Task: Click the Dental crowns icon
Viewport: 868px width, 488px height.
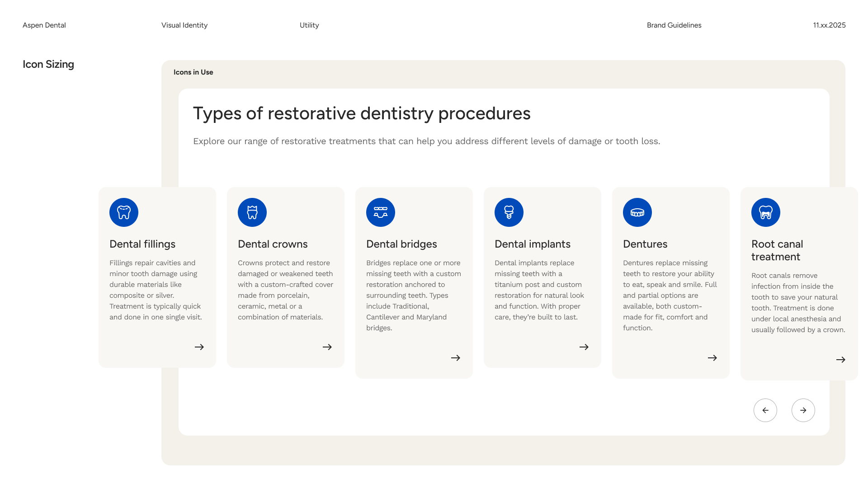Action: [x=252, y=212]
